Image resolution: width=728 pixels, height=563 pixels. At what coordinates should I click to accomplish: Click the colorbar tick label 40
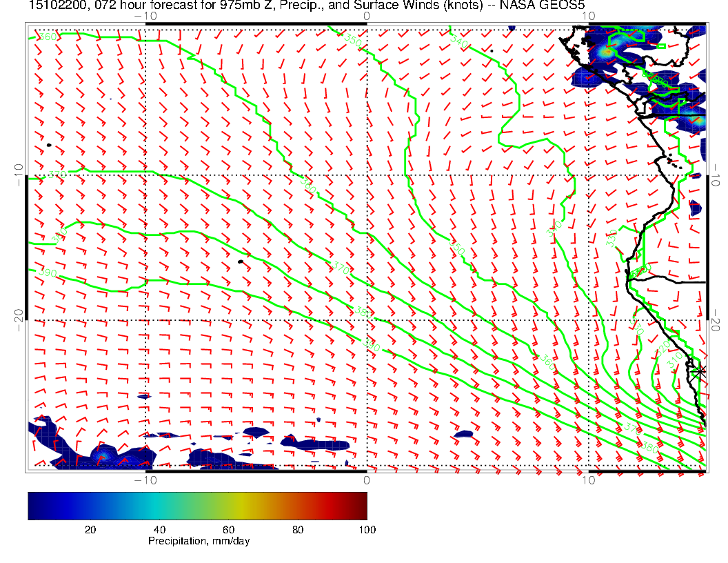pyautogui.click(x=159, y=529)
